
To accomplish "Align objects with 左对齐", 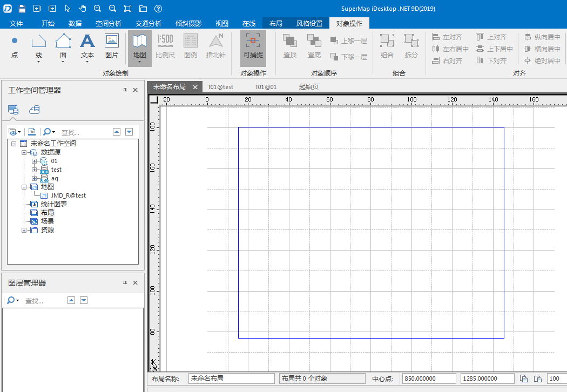I will (447, 37).
